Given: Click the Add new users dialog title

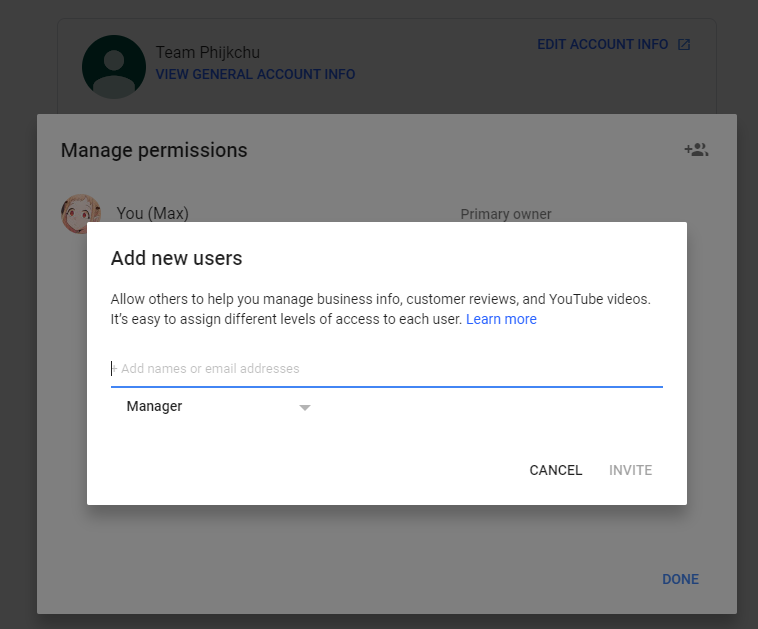Looking at the screenshot, I should pos(176,258).
